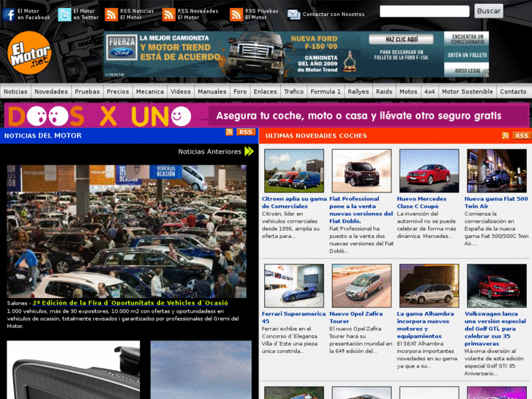Open 'Ferrari Superamerica 45' headline link
This screenshot has width=532, height=399.
293,317
